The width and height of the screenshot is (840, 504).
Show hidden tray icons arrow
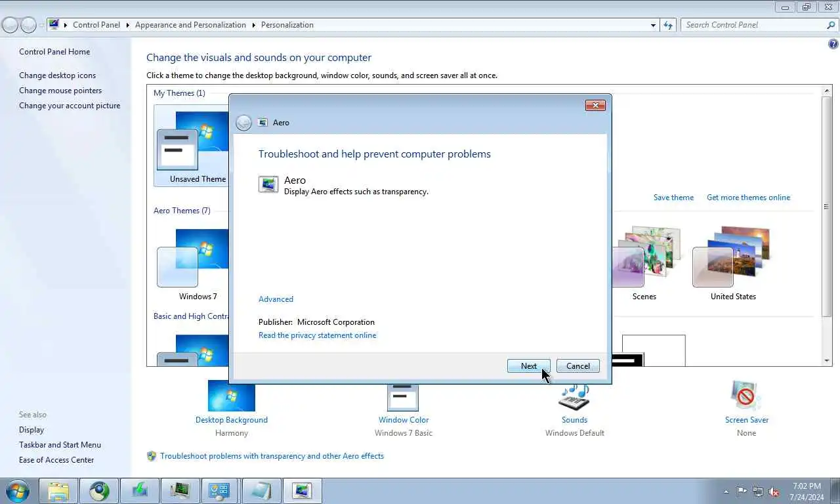(726, 492)
